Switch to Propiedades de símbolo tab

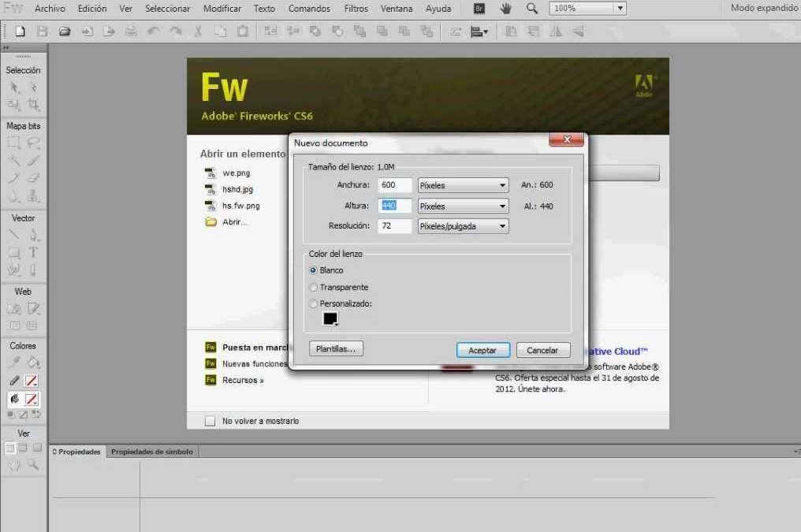coord(152,452)
